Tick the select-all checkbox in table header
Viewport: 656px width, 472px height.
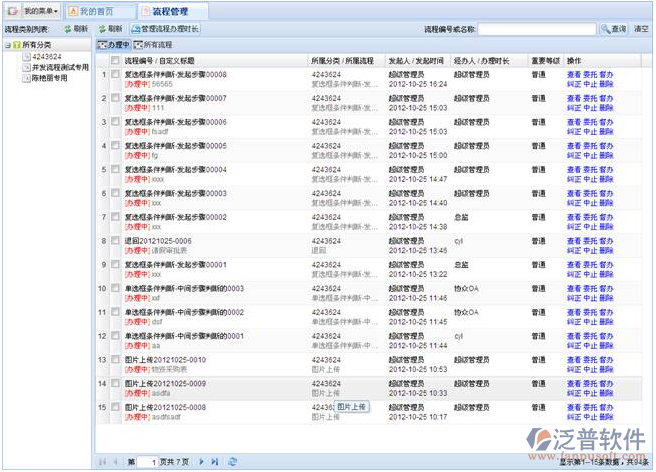(x=115, y=61)
